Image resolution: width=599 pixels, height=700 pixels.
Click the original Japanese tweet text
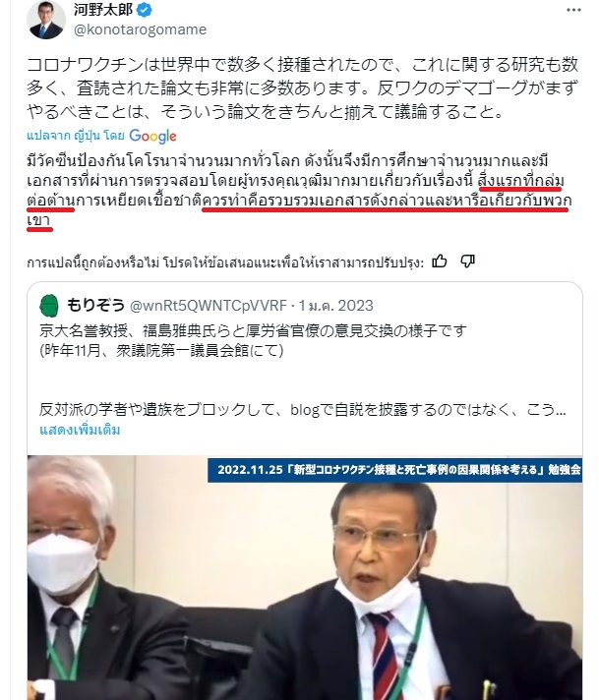302,87
